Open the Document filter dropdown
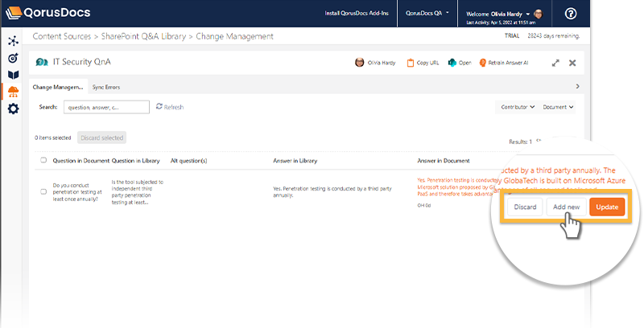 point(558,107)
